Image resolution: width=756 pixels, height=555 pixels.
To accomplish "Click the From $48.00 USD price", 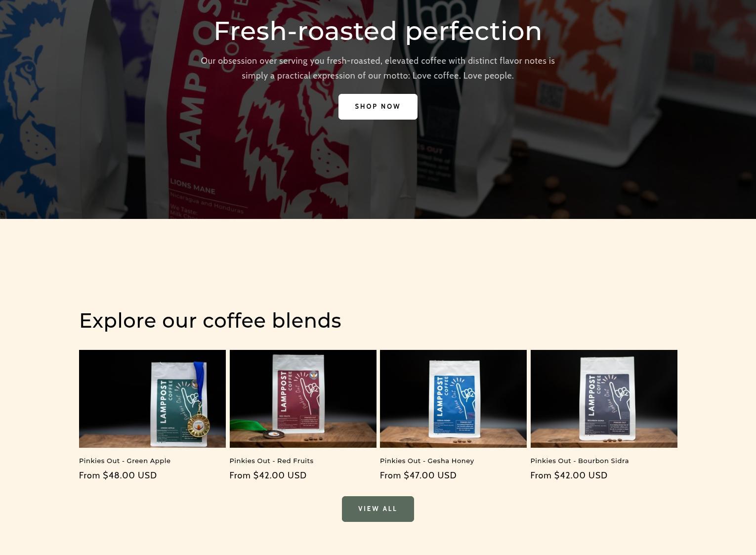I will [x=118, y=475].
